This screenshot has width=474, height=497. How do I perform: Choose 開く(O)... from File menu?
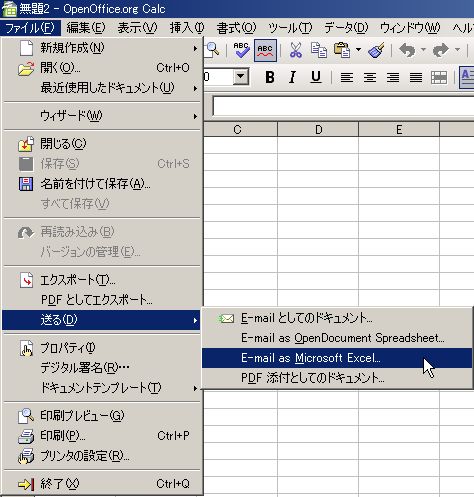coord(101,68)
